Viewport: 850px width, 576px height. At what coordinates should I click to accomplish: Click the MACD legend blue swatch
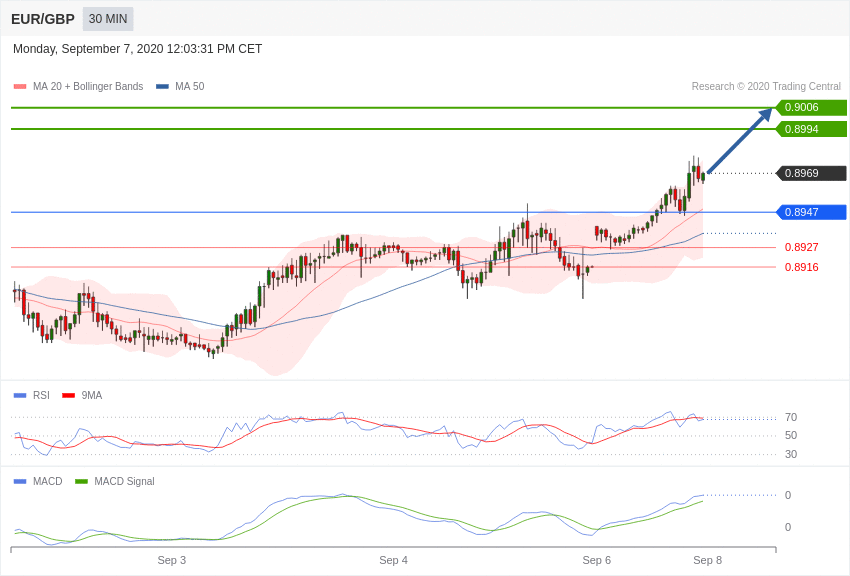click(20, 481)
